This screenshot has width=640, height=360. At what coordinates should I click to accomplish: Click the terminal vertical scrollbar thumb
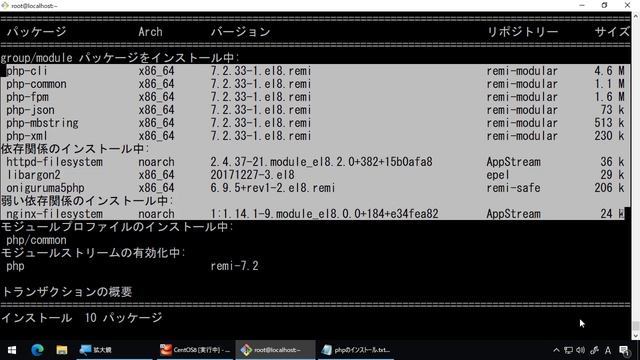click(636, 326)
